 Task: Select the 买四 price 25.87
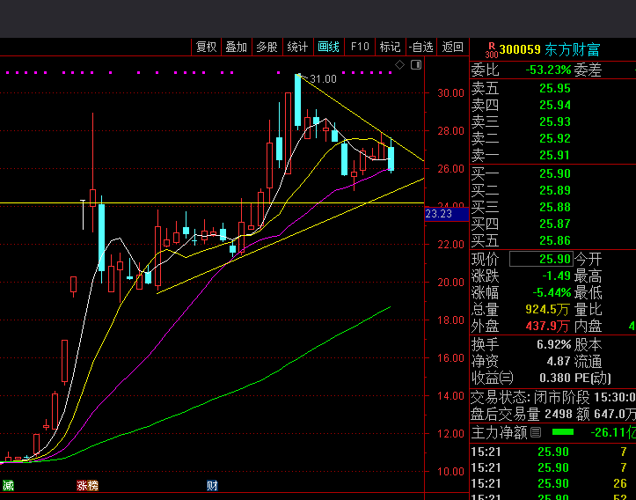pyautogui.click(x=555, y=224)
